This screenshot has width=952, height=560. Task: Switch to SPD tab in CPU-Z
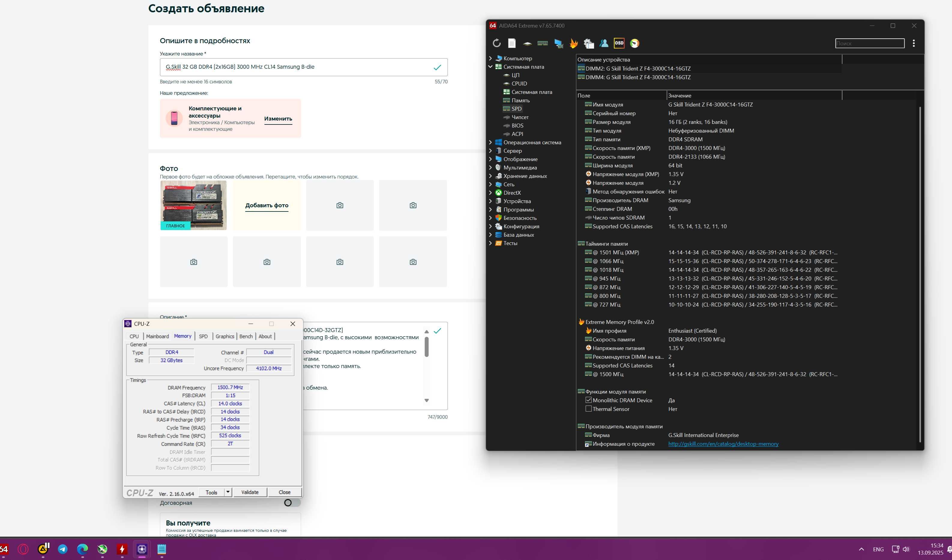(203, 336)
